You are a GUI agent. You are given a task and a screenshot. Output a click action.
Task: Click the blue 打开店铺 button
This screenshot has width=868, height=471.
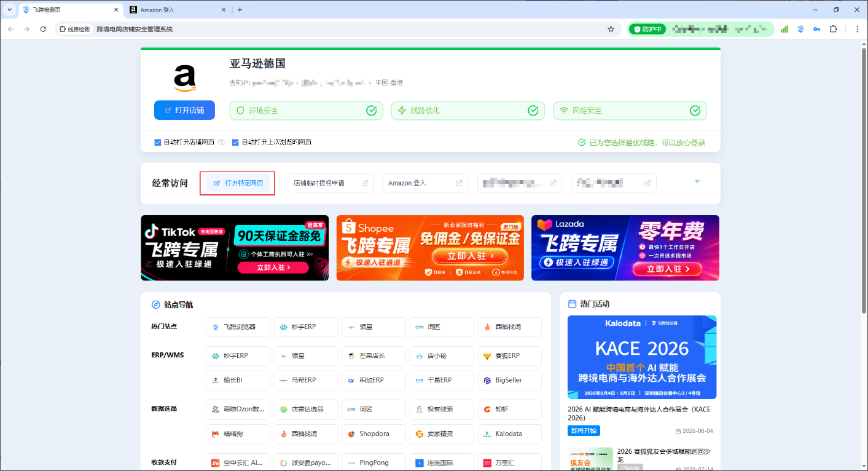184,110
